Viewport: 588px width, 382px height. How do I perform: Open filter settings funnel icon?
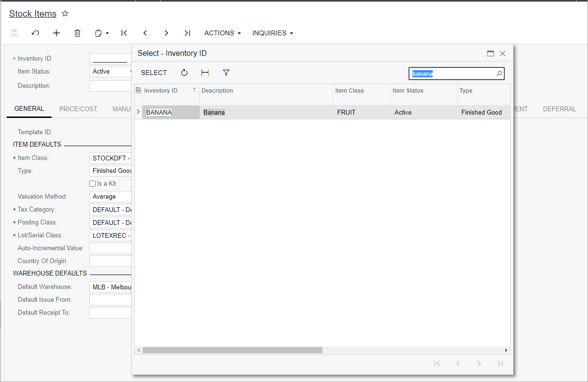(x=226, y=73)
